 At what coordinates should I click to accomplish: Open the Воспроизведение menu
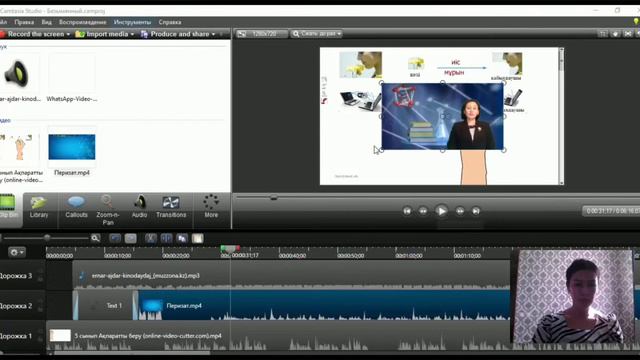[82, 22]
